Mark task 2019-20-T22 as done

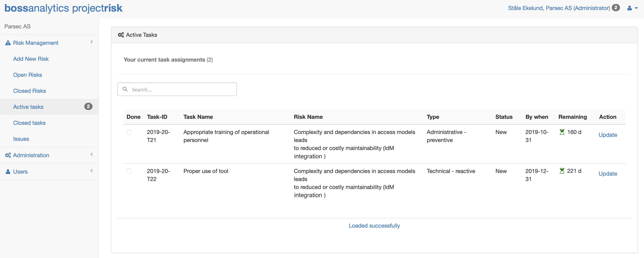[x=129, y=171]
